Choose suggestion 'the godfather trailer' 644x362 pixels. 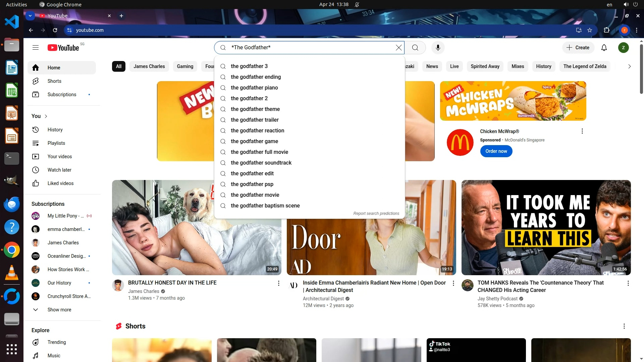click(x=255, y=120)
